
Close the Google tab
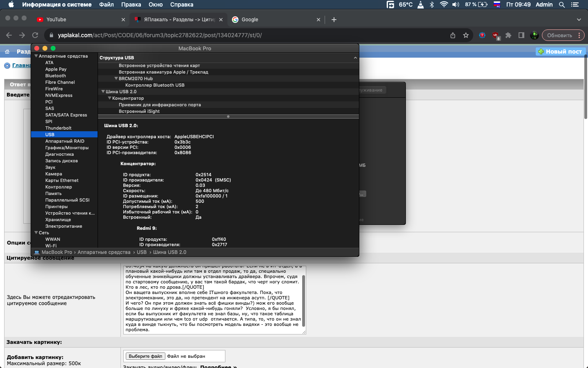click(318, 20)
